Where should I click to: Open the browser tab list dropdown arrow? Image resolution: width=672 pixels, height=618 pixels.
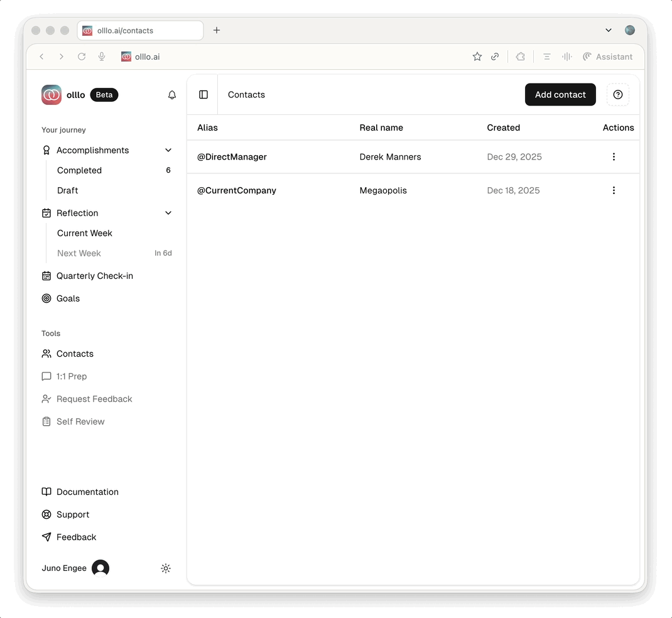click(608, 30)
